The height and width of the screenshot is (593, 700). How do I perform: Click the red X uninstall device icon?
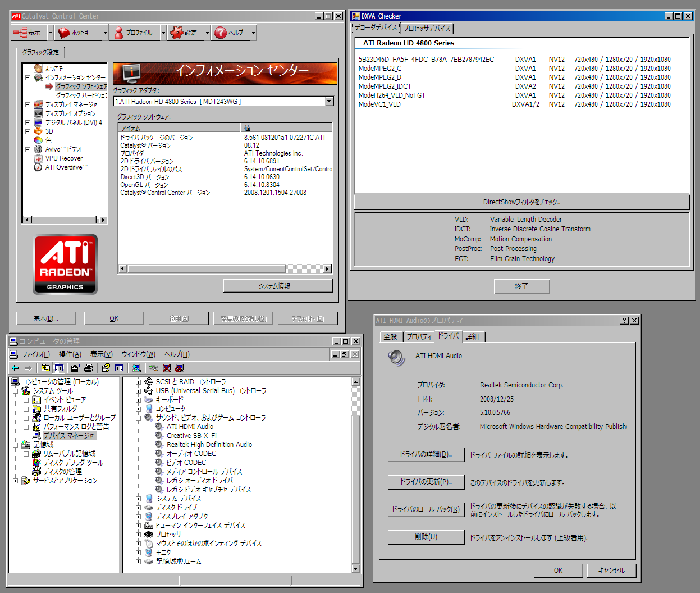pos(167,368)
